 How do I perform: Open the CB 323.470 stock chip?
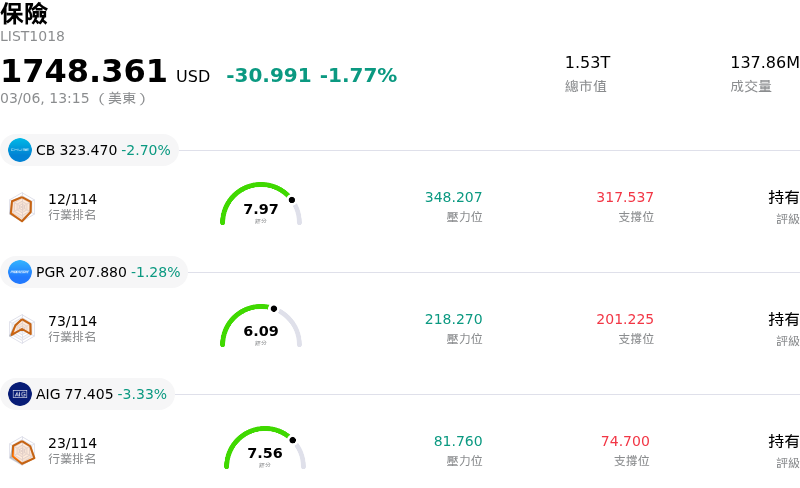click(92, 150)
